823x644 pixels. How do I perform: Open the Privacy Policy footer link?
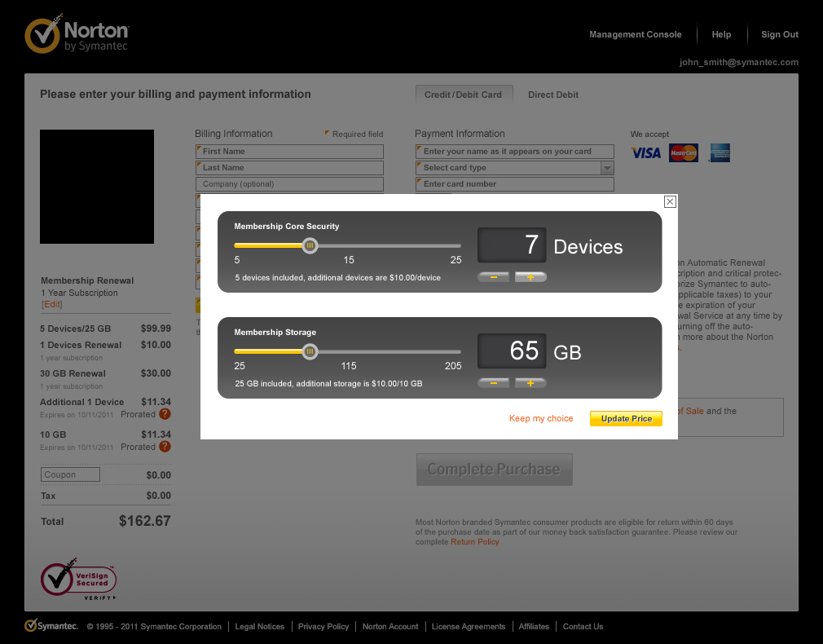click(323, 626)
